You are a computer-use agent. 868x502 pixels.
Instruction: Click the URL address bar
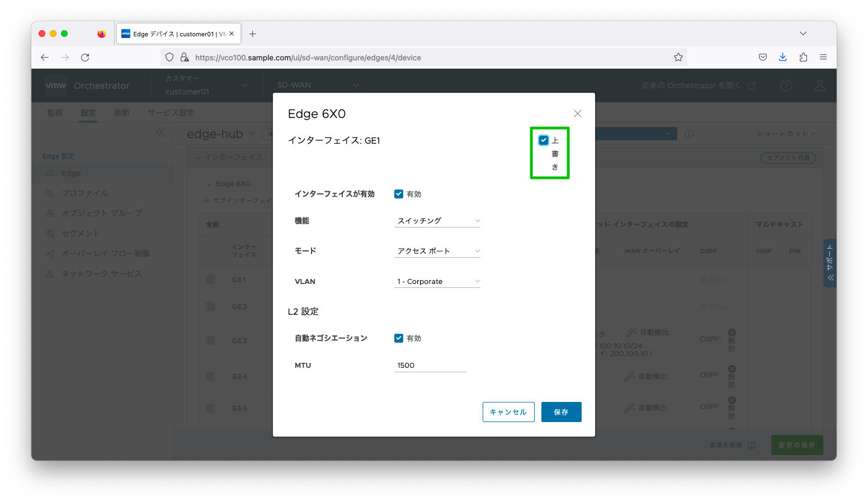click(x=425, y=58)
